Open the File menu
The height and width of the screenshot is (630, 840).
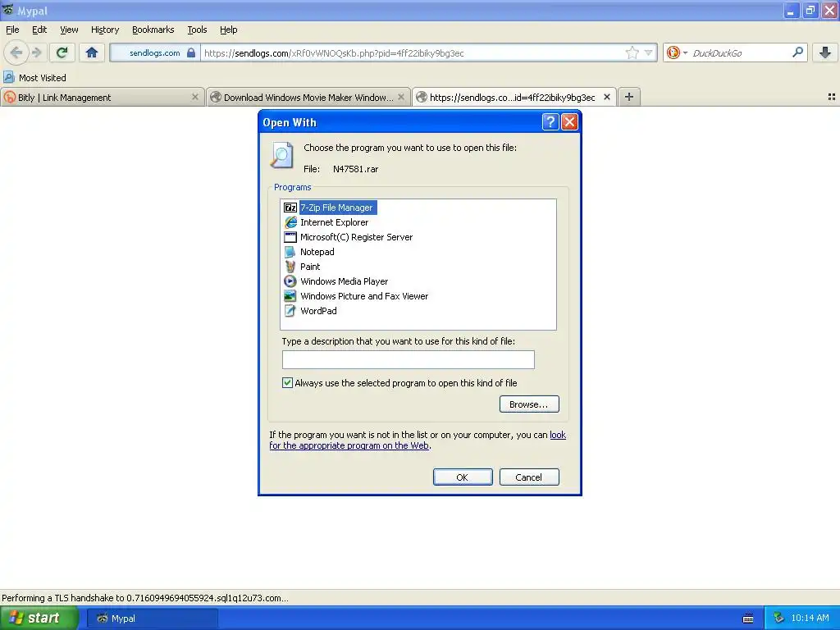click(12, 30)
